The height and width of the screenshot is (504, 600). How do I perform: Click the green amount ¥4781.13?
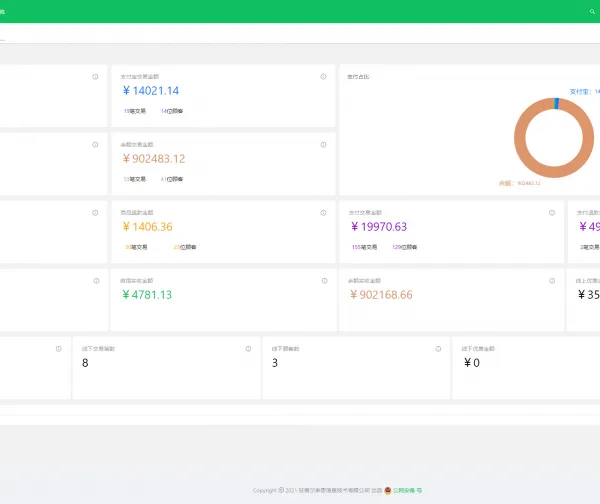(147, 295)
